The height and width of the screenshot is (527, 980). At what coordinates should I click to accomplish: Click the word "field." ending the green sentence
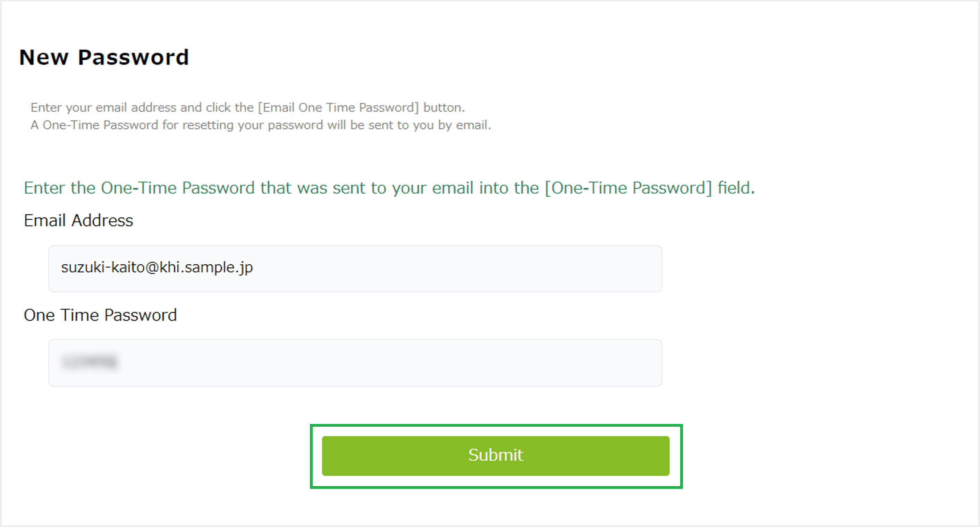coord(736,188)
